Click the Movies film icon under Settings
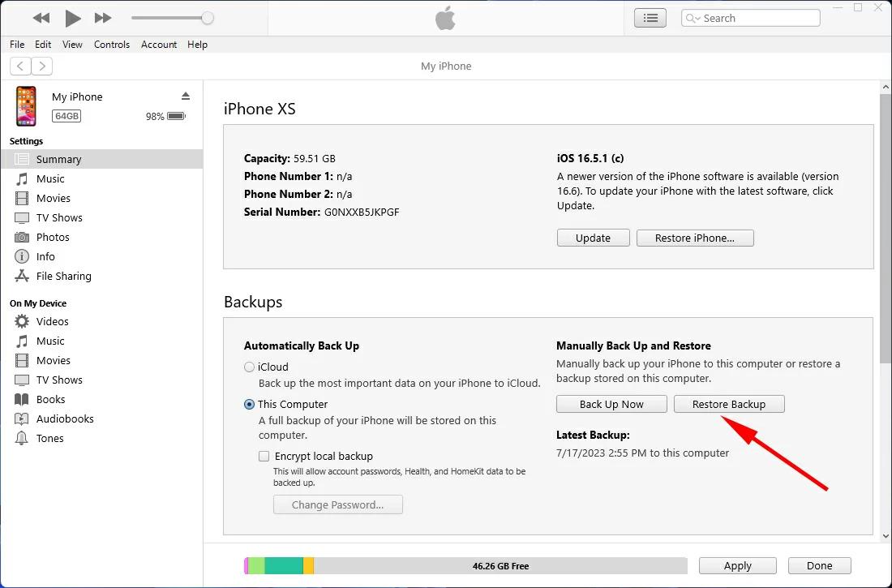Image resolution: width=892 pixels, height=588 pixels. [x=22, y=198]
